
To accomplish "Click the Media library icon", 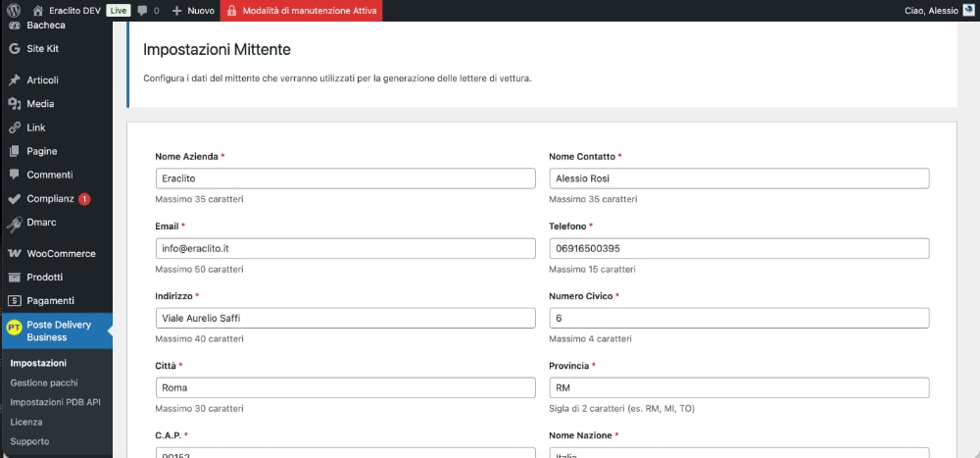I will point(14,104).
